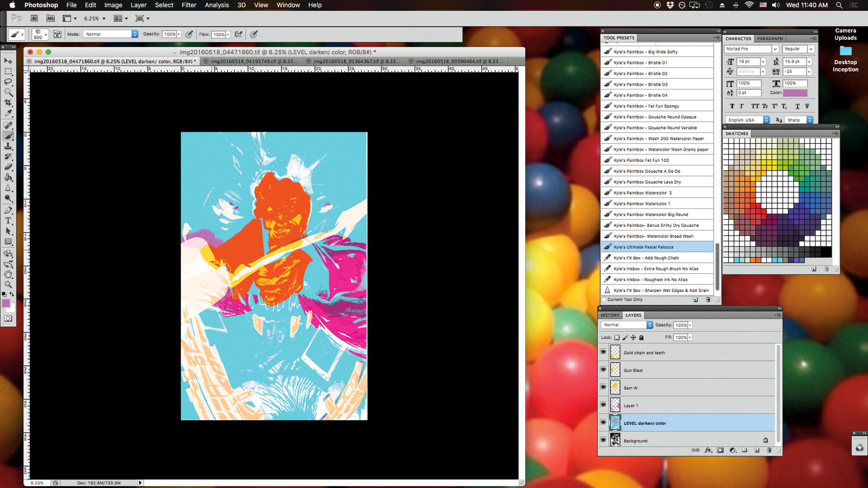Select Kyle's Paintbox - Bristle 01 preset
Viewport: 868px width, 488px height.
pos(657,63)
